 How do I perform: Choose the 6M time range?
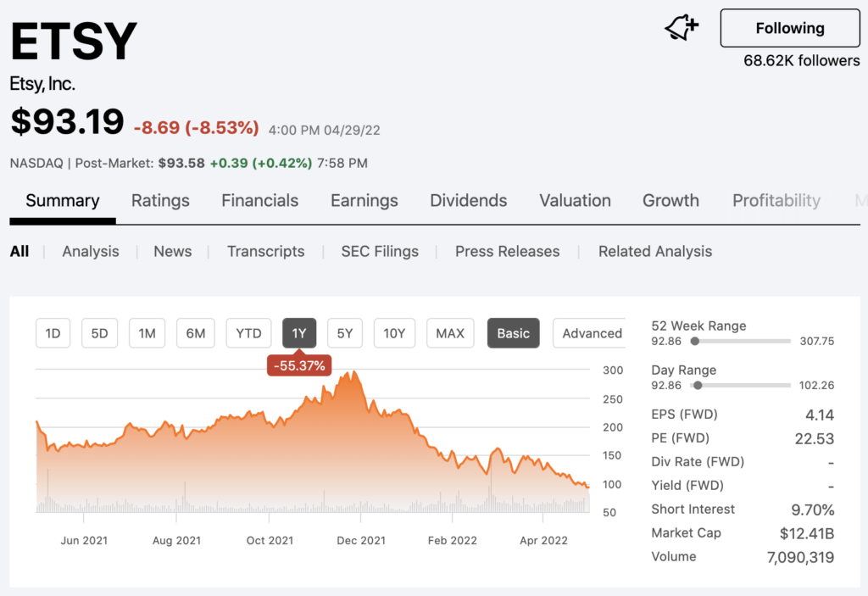point(196,333)
